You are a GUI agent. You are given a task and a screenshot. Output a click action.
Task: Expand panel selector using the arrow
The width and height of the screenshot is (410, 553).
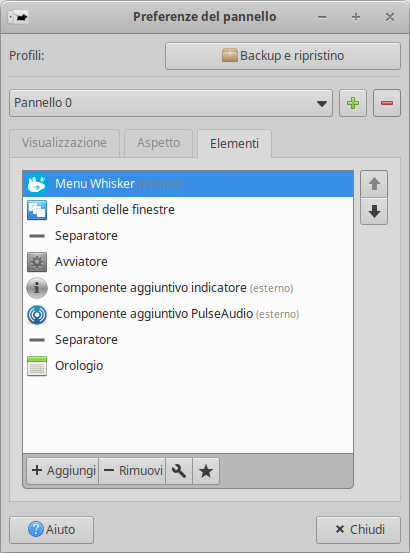(x=322, y=104)
